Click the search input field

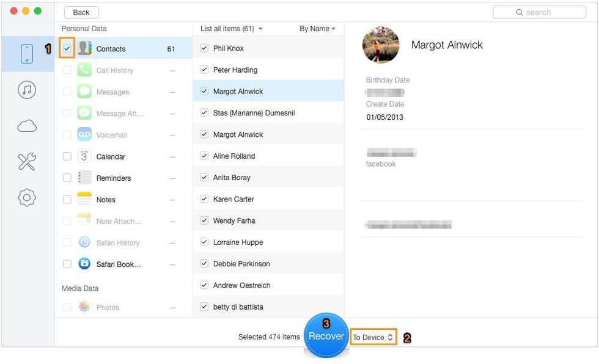coord(539,12)
